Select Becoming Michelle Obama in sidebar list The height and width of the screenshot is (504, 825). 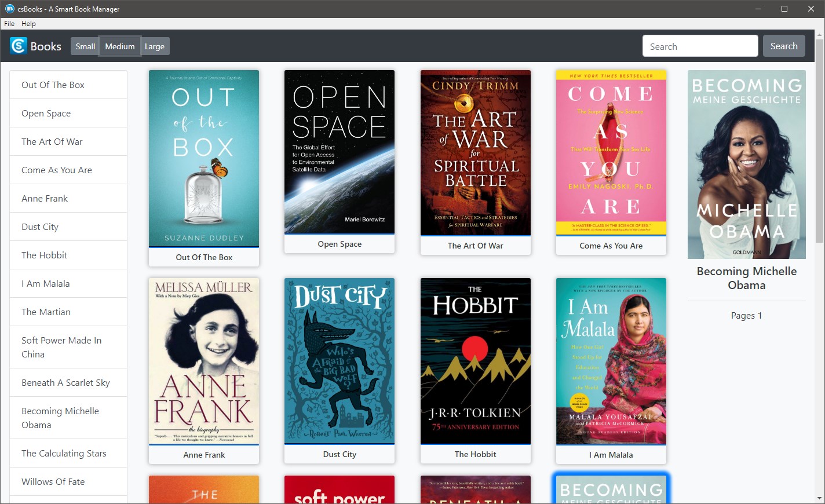[x=68, y=418]
